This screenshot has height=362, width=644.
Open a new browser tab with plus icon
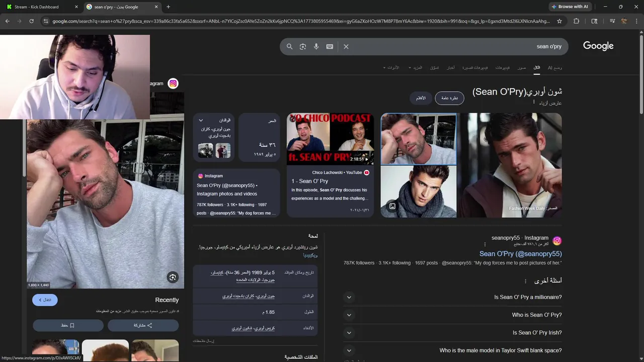[x=168, y=7]
